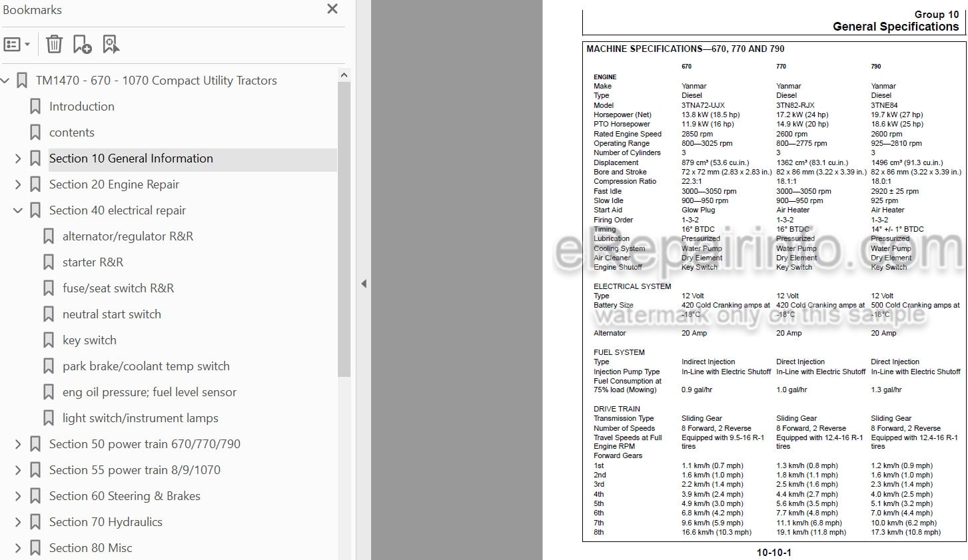Viewport: 968px width, 560px height.
Task: Add a new bookmark with the plus icon
Action: [x=82, y=45]
